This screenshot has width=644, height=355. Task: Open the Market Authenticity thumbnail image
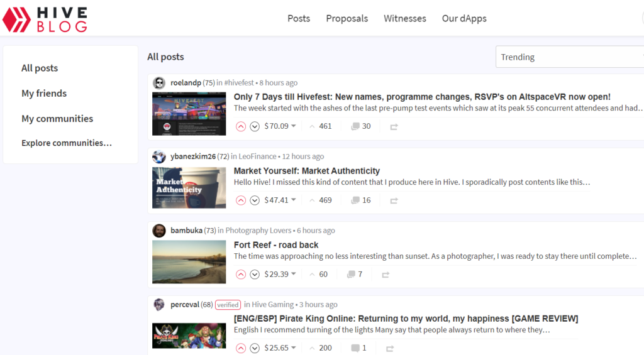pos(189,188)
